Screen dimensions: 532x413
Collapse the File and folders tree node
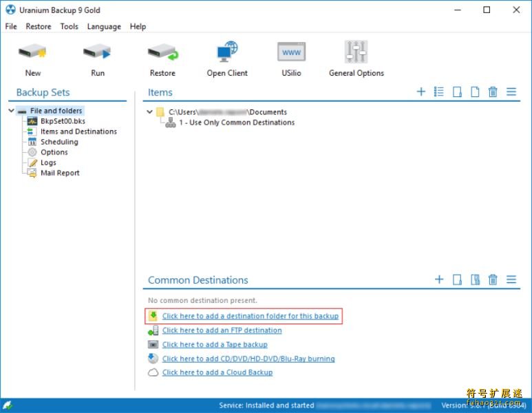(x=11, y=111)
